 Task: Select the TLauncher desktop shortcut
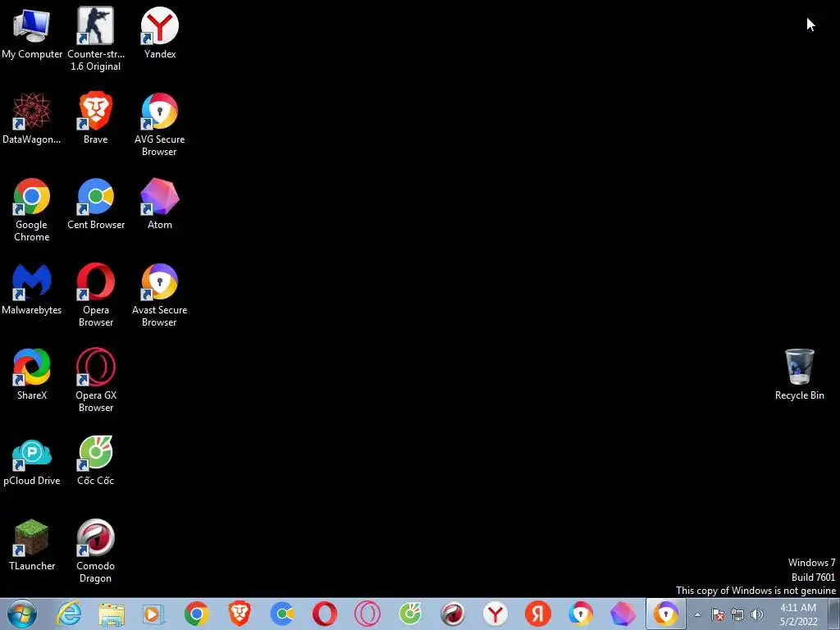click(x=32, y=545)
